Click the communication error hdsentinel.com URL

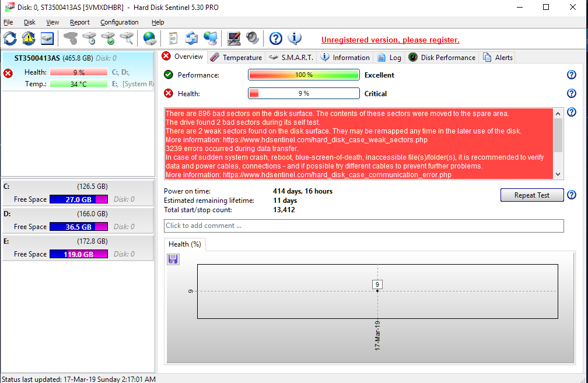337,175
